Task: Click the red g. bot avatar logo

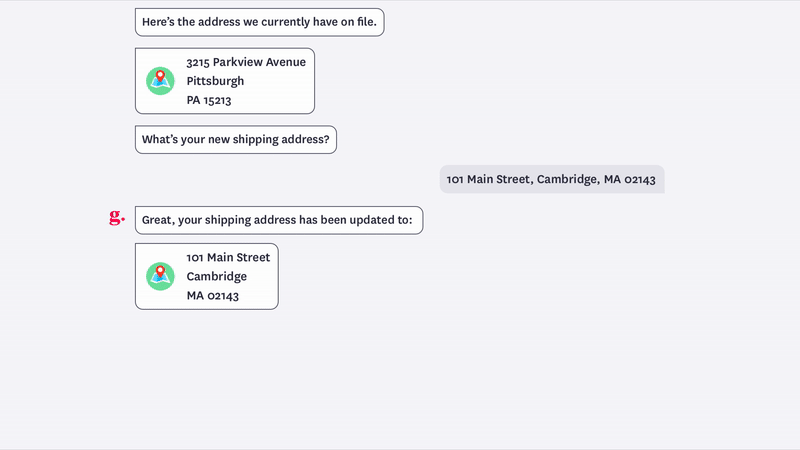Action: click(x=117, y=217)
